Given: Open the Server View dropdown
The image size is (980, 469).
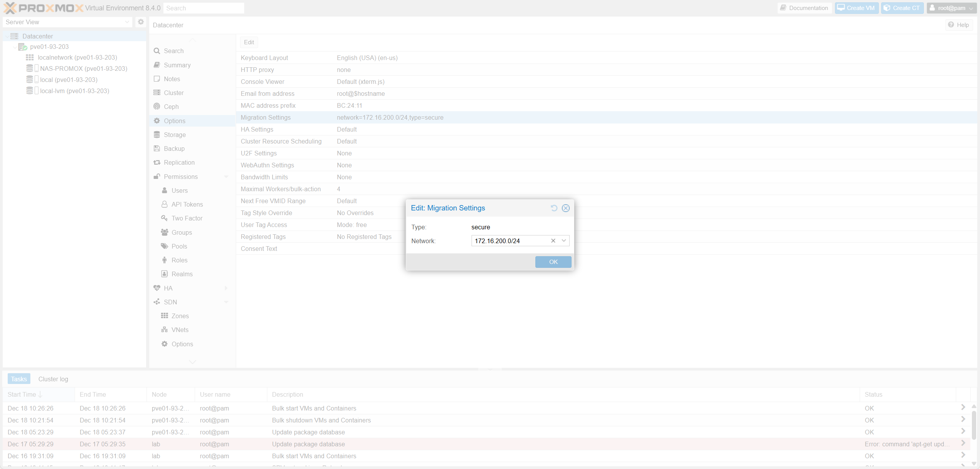Looking at the screenshot, I should point(127,22).
